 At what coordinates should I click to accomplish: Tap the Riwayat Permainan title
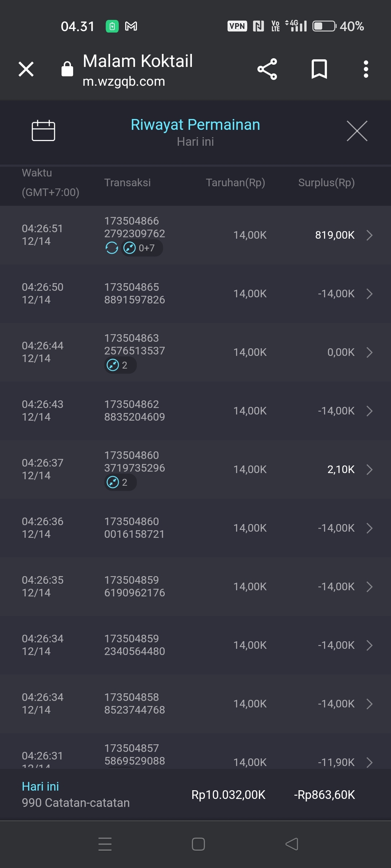(195, 125)
